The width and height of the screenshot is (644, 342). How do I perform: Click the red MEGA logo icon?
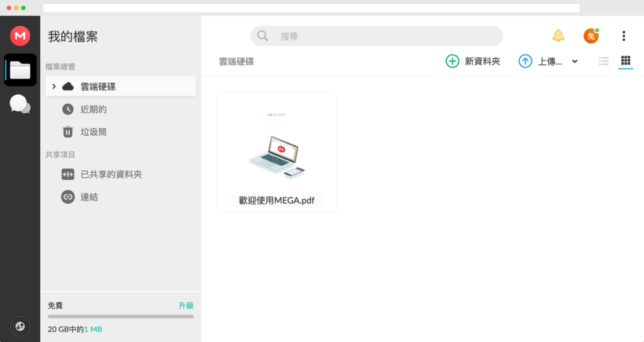(x=20, y=36)
